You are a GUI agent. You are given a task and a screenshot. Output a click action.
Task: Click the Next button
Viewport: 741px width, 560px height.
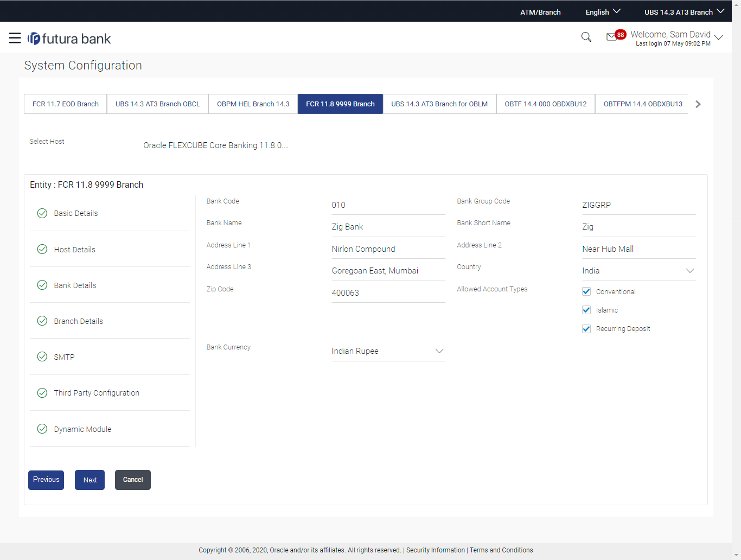coord(90,480)
